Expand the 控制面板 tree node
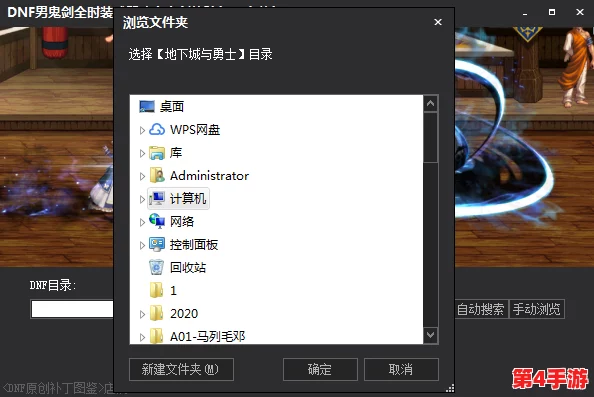The width and height of the screenshot is (594, 397). [x=142, y=245]
